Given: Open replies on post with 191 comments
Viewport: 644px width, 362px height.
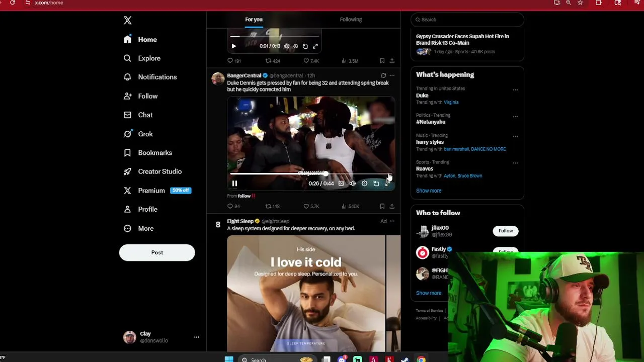Looking at the screenshot, I should coord(234,61).
